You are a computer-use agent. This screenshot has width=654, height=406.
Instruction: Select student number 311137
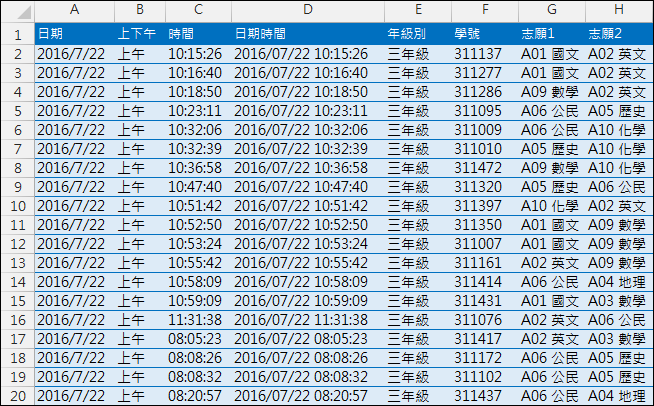(x=485, y=54)
